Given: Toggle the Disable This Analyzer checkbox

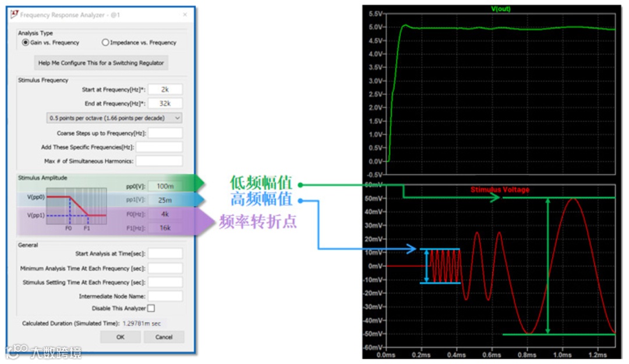Looking at the screenshot, I should (151, 308).
